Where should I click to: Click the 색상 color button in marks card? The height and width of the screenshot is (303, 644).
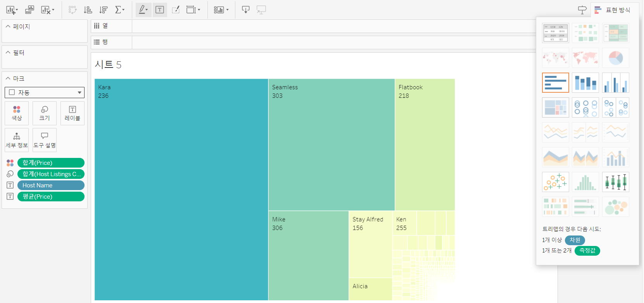(17, 113)
